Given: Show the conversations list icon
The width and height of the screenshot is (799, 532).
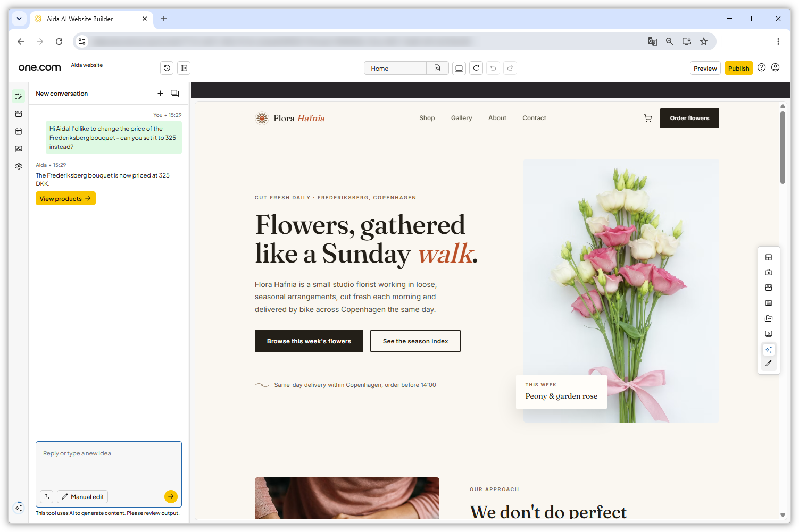Looking at the screenshot, I should click(x=174, y=94).
